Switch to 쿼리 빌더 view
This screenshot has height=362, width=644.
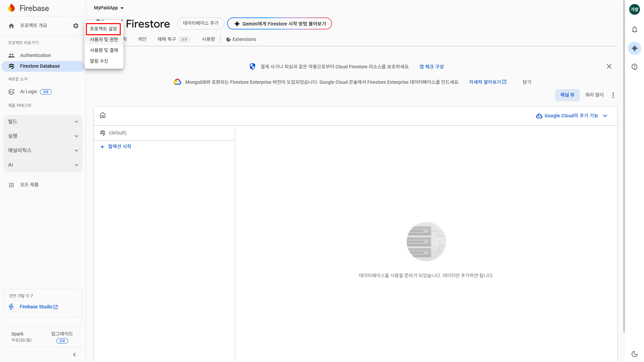[594, 95]
